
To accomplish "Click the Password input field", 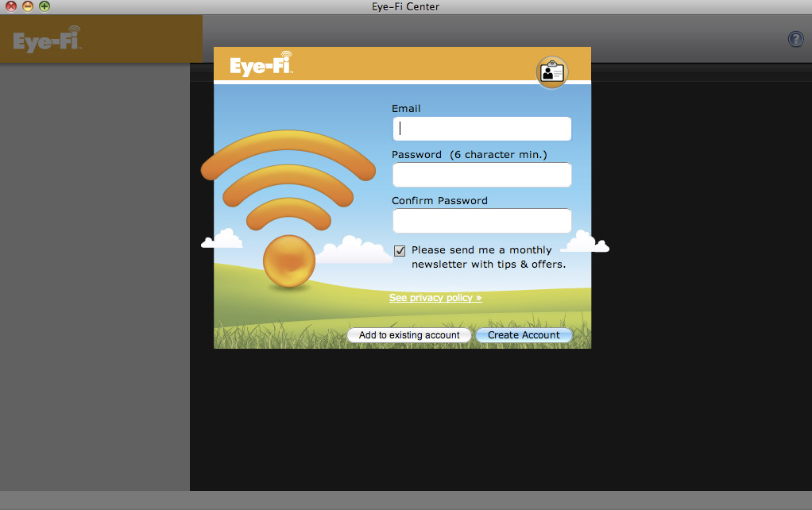I will pos(482,175).
